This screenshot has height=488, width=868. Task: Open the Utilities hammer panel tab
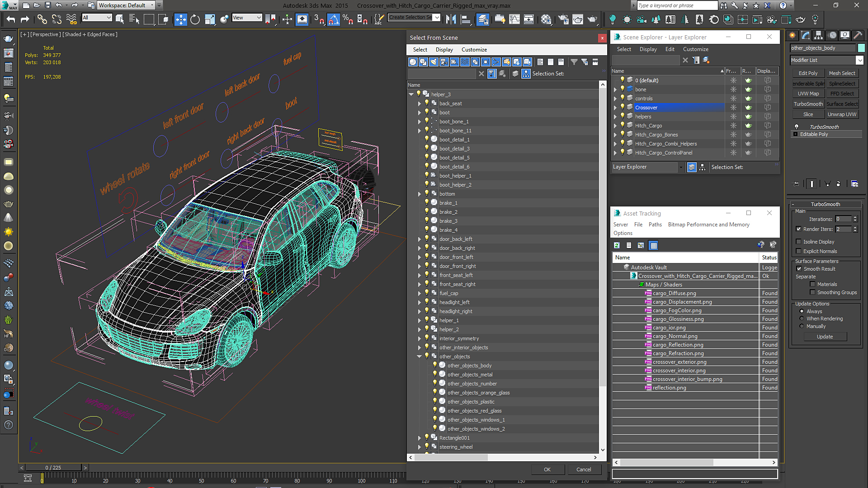(x=858, y=35)
